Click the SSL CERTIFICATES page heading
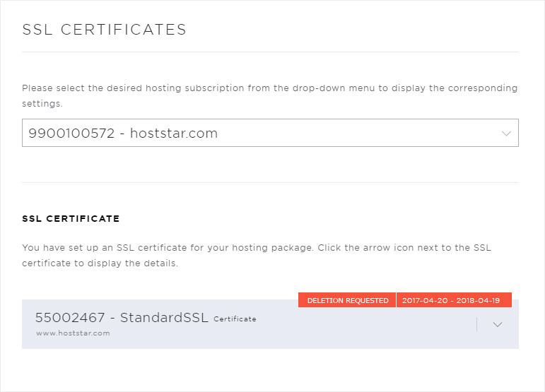 tap(105, 30)
